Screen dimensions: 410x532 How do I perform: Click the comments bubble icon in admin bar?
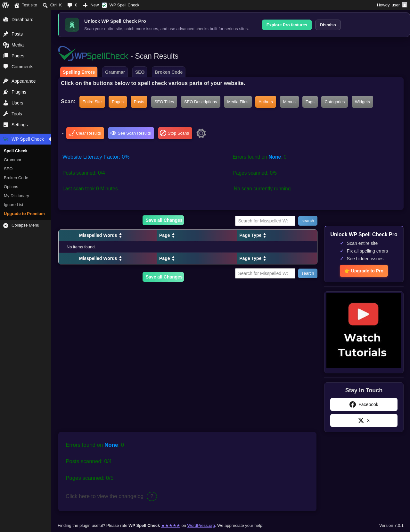pyautogui.click(x=70, y=5)
